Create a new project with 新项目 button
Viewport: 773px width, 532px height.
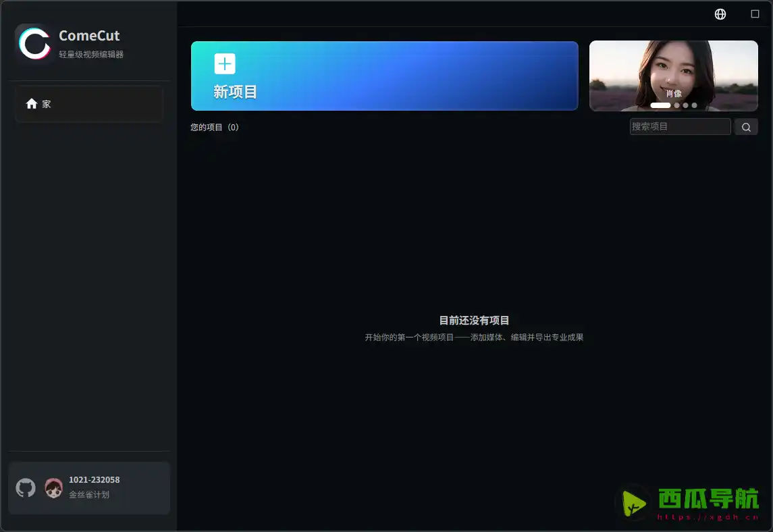384,76
